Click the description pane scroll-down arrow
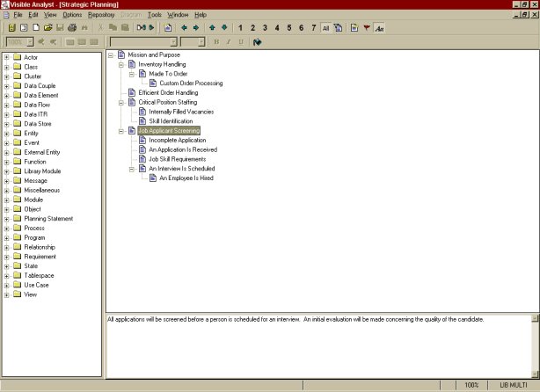The height and width of the screenshot is (392, 540). click(x=536, y=374)
